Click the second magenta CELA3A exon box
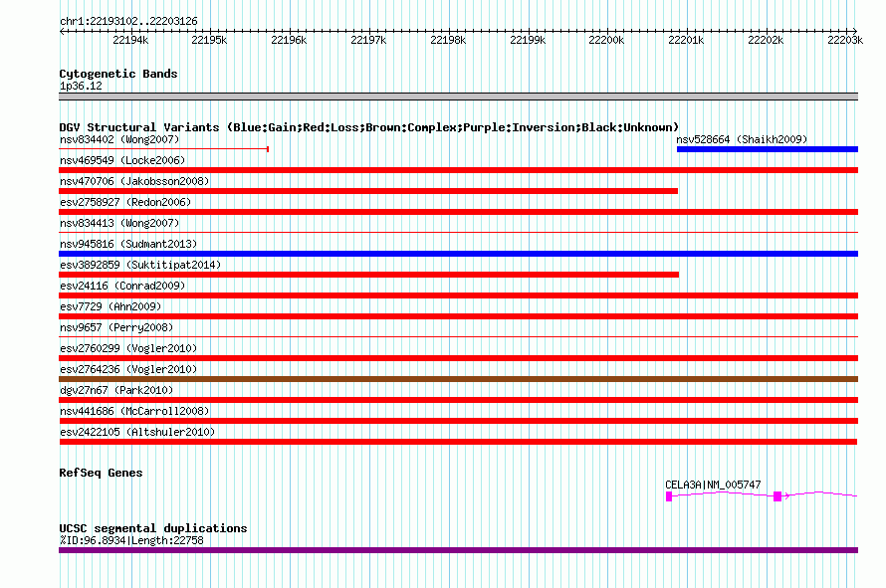Viewport: 886px width, 588px height. 777,495
